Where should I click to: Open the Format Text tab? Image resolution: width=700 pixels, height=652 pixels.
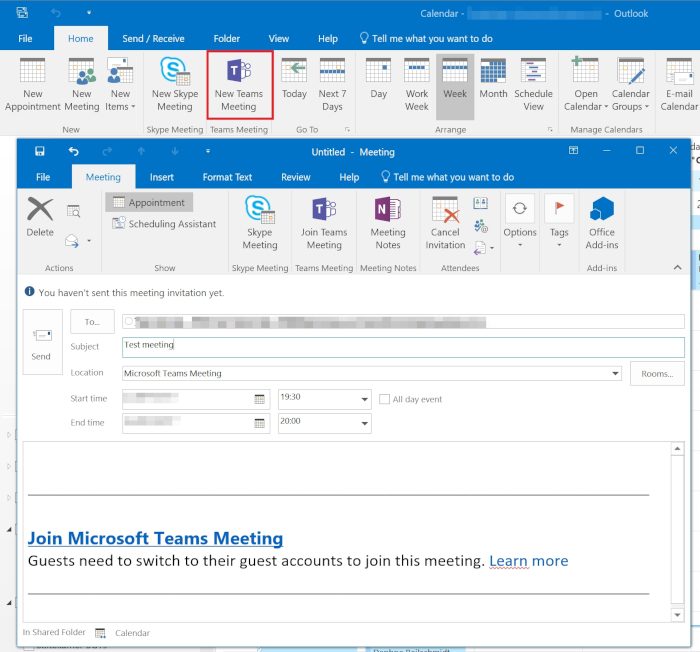pos(227,177)
